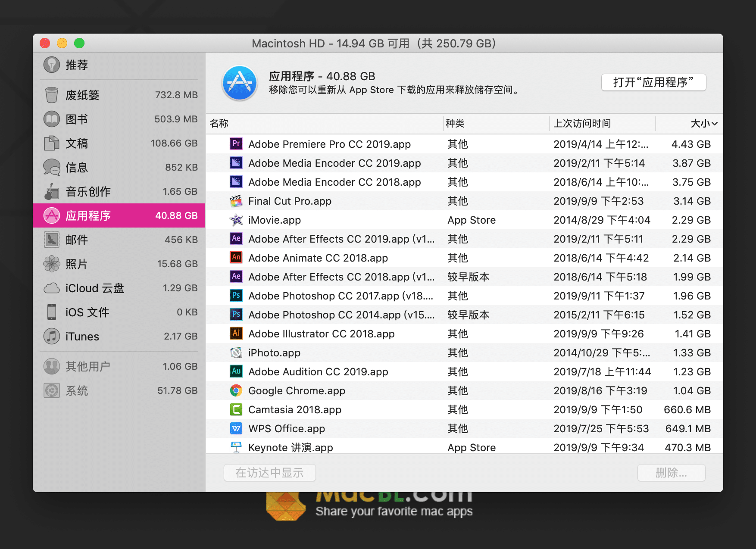Click the iMovie star icon
The image size is (756, 549).
pyautogui.click(x=236, y=220)
